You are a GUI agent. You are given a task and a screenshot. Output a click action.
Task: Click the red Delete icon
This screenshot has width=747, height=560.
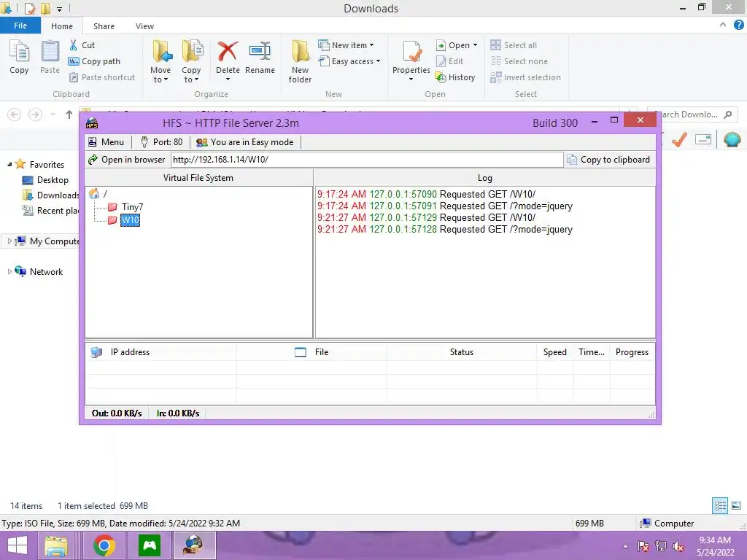click(x=228, y=50)
